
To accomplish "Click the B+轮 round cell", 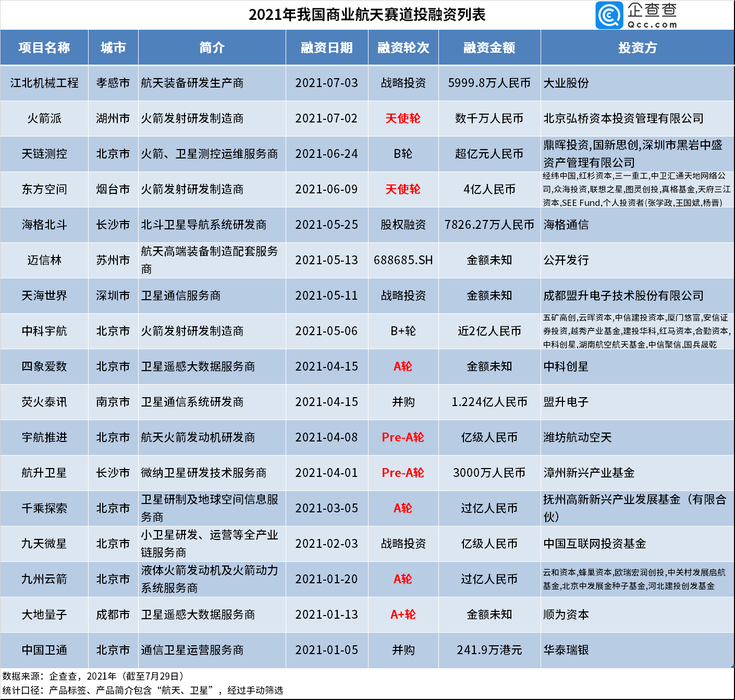I will tap(403, 331).
